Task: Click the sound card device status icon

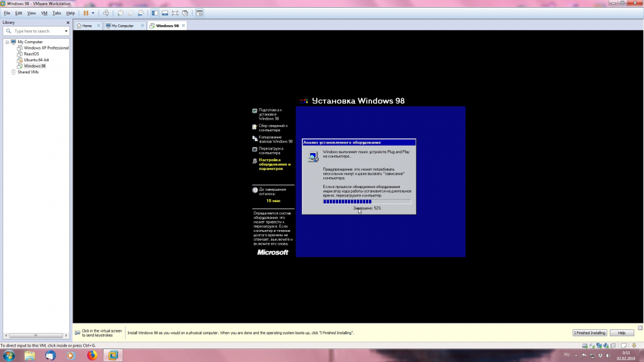Action: [x=606, y=345]
